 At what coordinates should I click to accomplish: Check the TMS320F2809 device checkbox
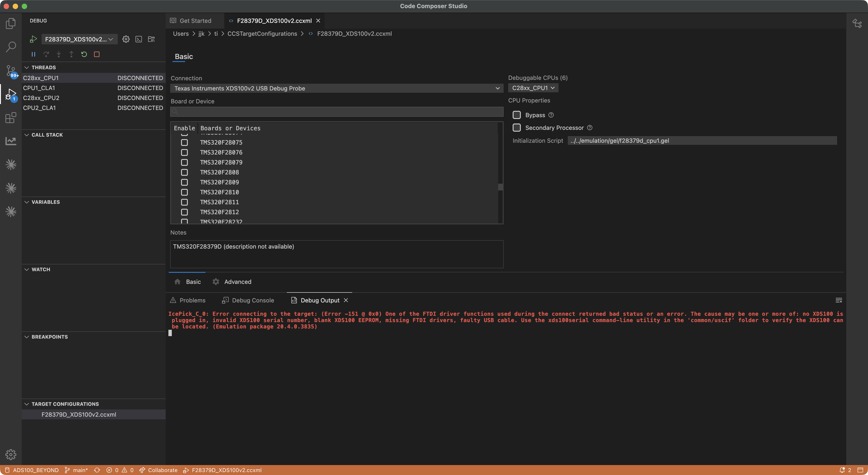(x=184, y=182)
